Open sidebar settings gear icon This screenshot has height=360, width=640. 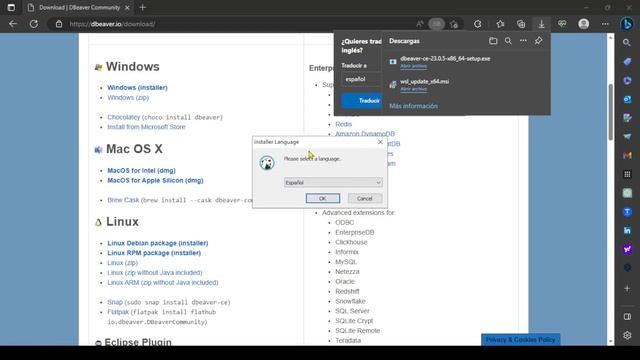[x=627, y=336]
